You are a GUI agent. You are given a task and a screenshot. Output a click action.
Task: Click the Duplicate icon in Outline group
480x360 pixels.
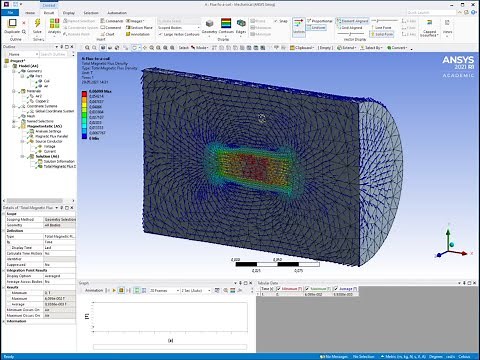[x=12, y=23]
